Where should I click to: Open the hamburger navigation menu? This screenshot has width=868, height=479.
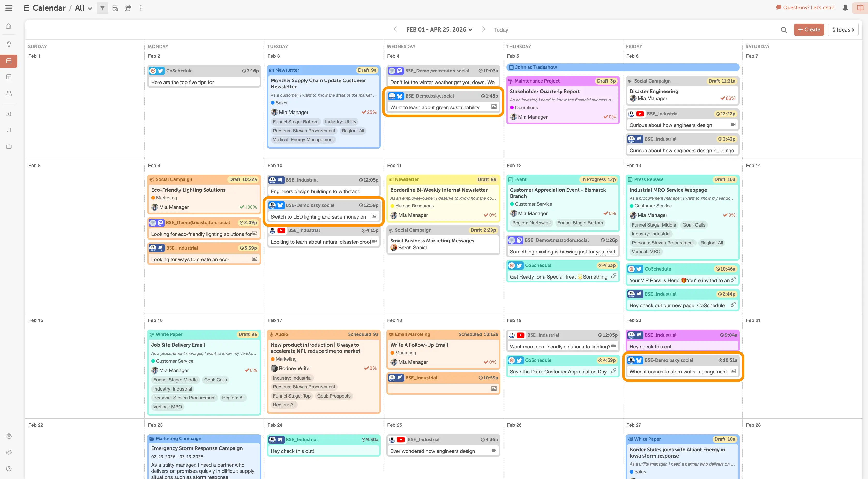tap(9, 8)
